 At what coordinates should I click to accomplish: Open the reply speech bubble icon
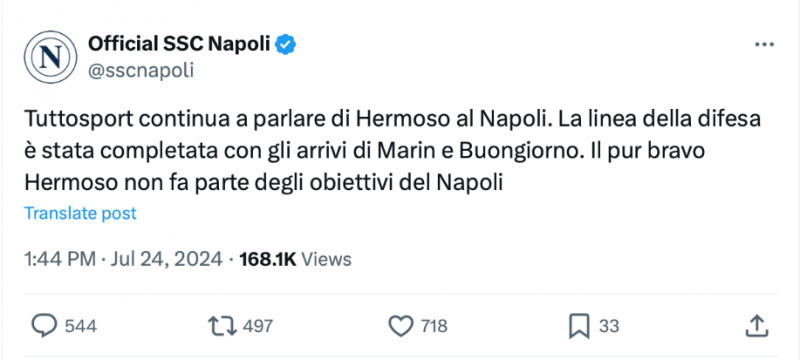(x=45, y=325)
